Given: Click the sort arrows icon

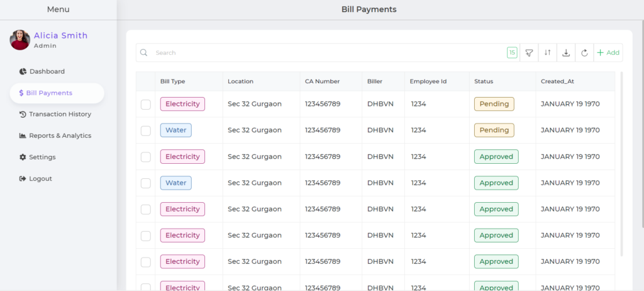Looking at the screenshot, I should (x=548, y=53).
